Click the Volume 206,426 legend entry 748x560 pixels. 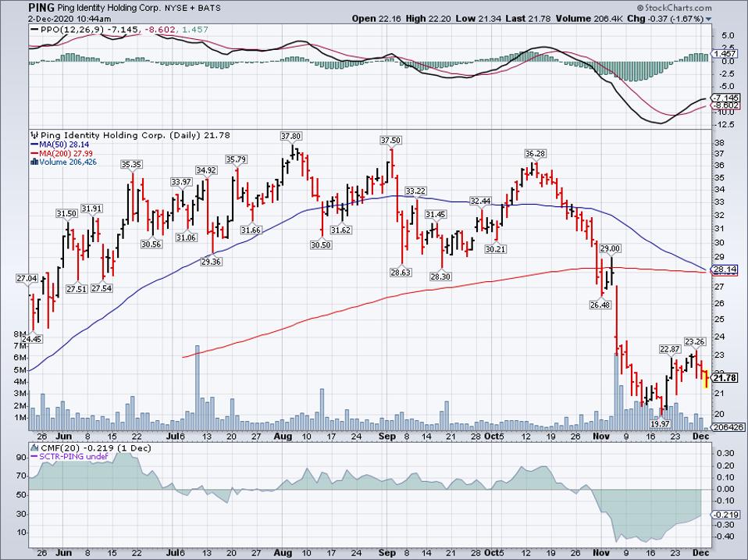coord(68,162)
